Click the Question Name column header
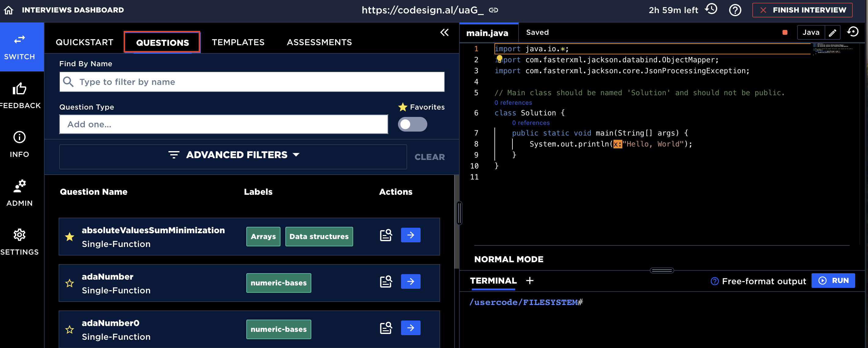Image resolution: width=868 pixels, height=348 pixels. click(94, 192)
